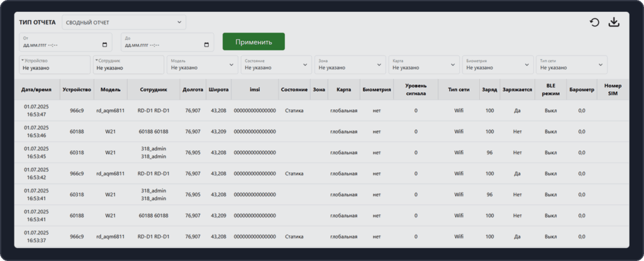Click the 'Заряд' column header
Image resolution: width=644 pixels, height=261 pixels.
point(489,89)
